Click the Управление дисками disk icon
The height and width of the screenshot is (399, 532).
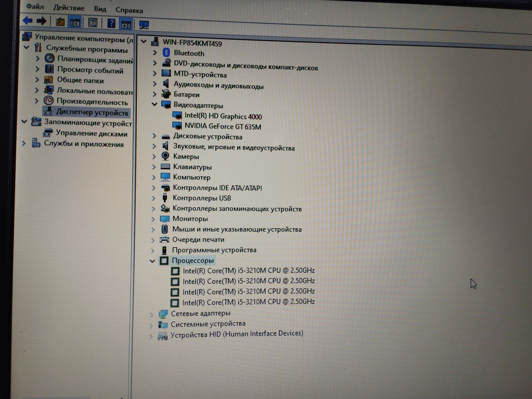click(x=48, y=132)
